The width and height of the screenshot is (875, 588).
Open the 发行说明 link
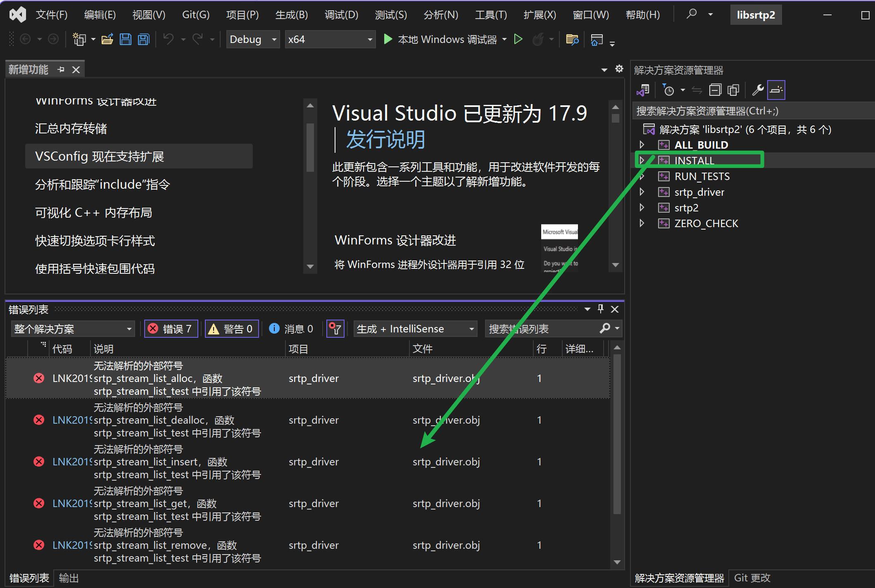tap(385, 139)
